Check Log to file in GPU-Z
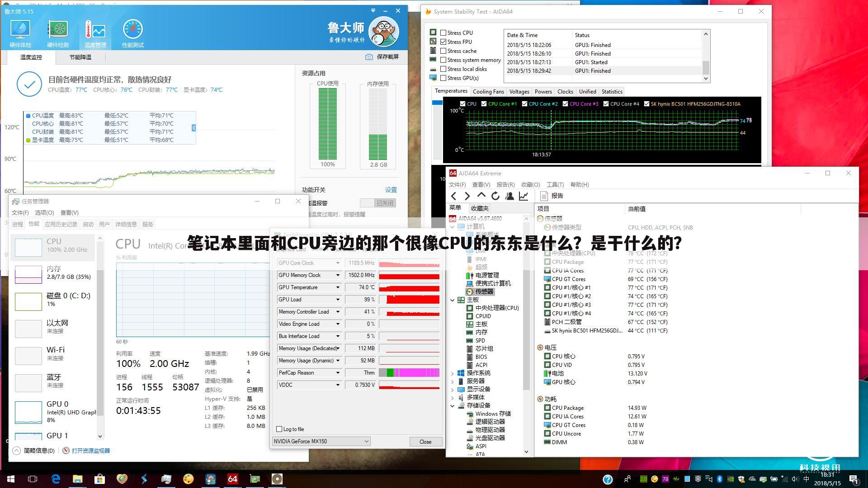 pyautogui.click(x=279, y=429)
